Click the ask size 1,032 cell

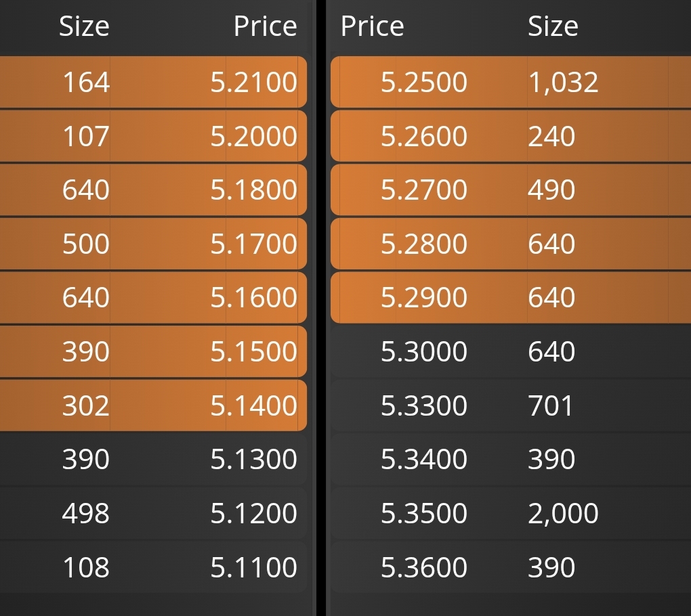pyautogui.click(x=563, y=83)
